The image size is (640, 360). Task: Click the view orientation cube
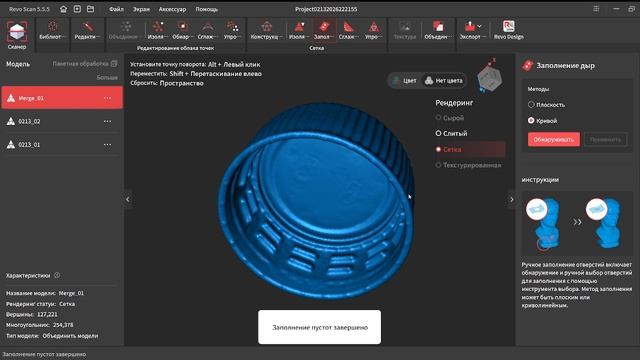tap(489, 78)
